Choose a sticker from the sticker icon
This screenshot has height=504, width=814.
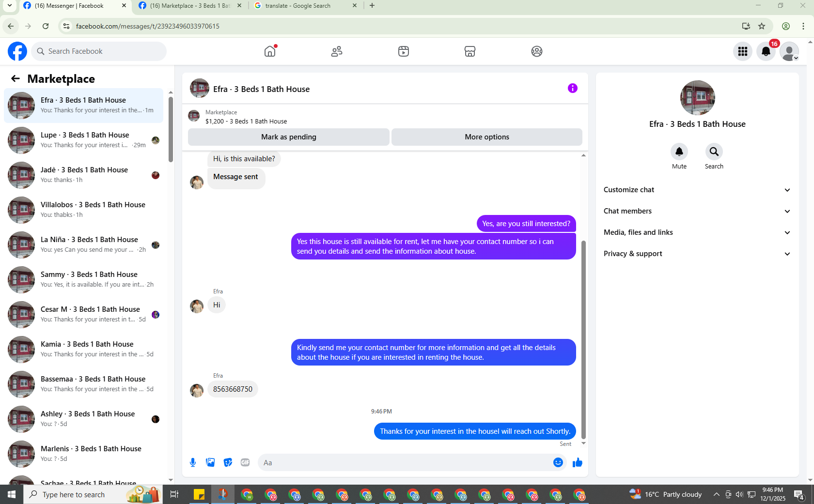[228, 462]
